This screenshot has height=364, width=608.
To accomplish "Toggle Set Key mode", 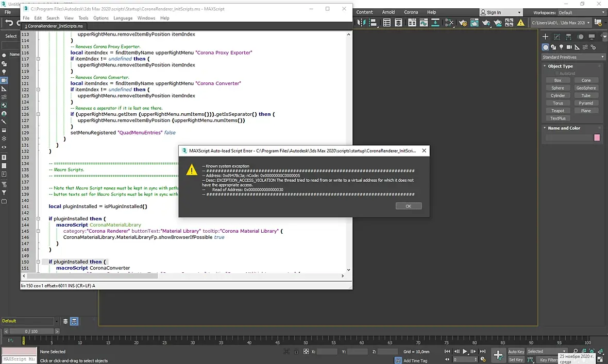I will 516,360.
